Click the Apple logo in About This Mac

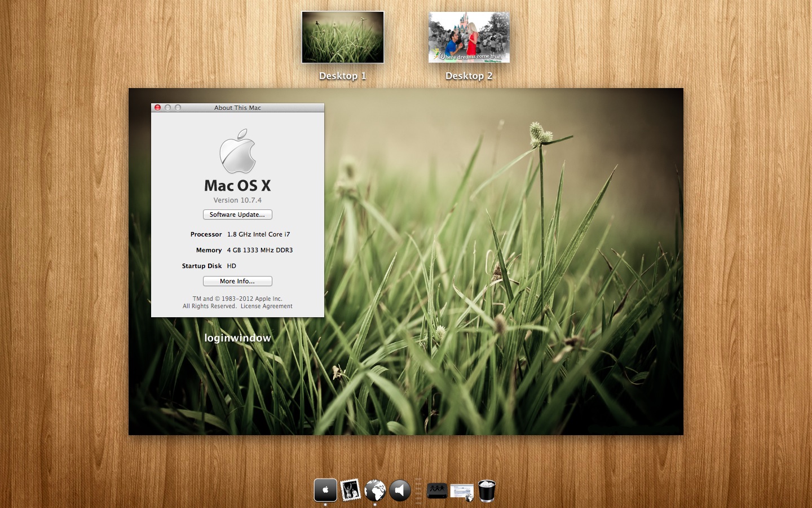237,151
